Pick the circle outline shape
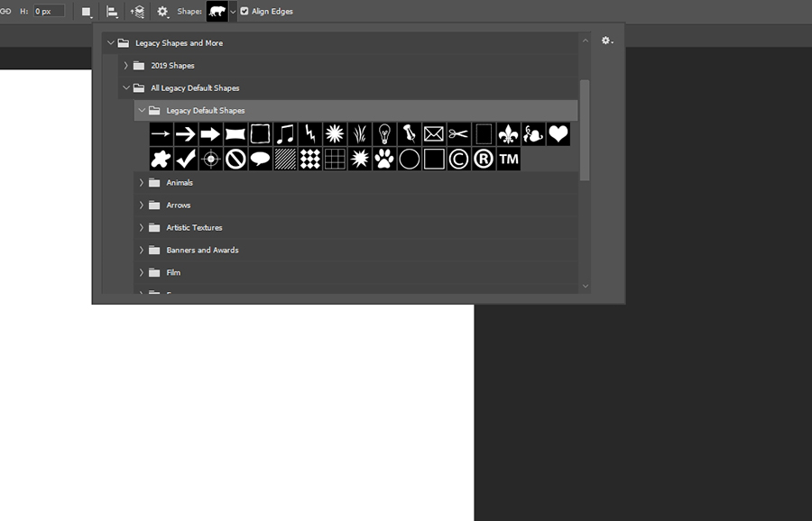 [409, 159]
